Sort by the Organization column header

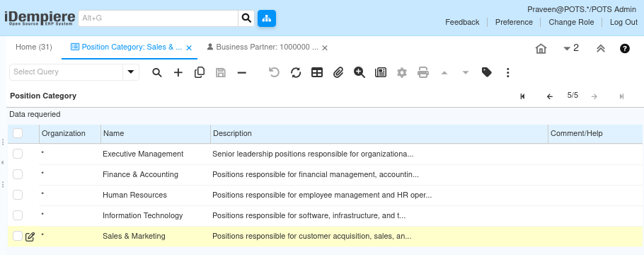click(x=70, y=134)
